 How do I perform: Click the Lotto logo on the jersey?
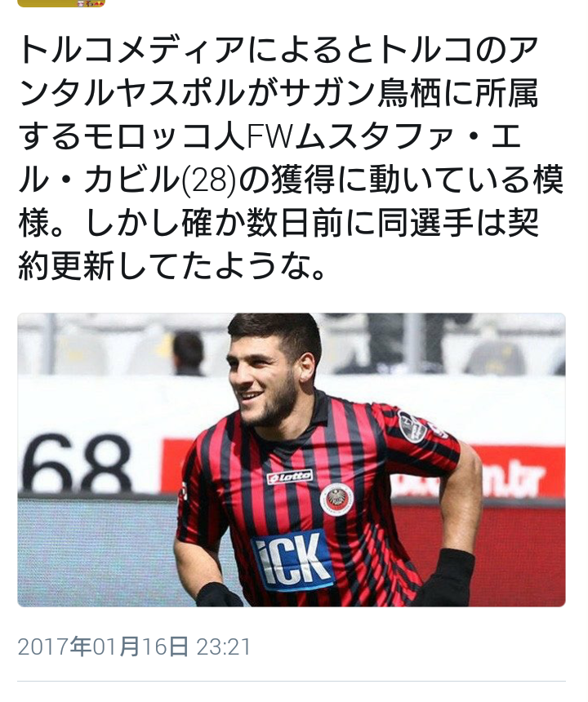(x=290, y=477)
